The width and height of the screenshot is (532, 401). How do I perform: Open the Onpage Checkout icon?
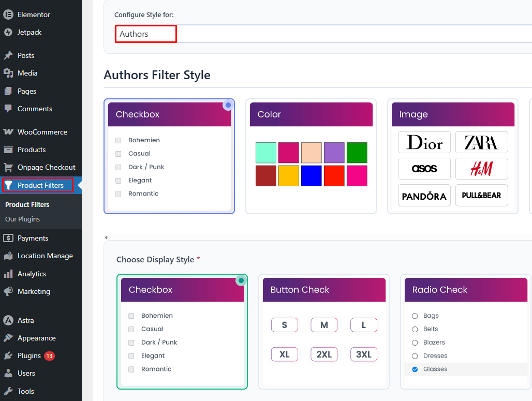[8, 167]
